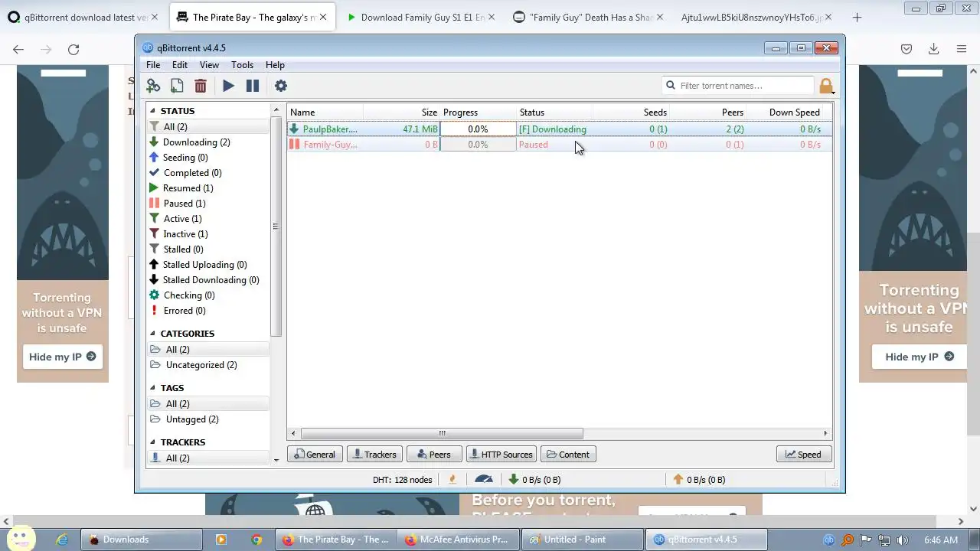Filter by Stalled Uploading (0)

coord(204,264)
